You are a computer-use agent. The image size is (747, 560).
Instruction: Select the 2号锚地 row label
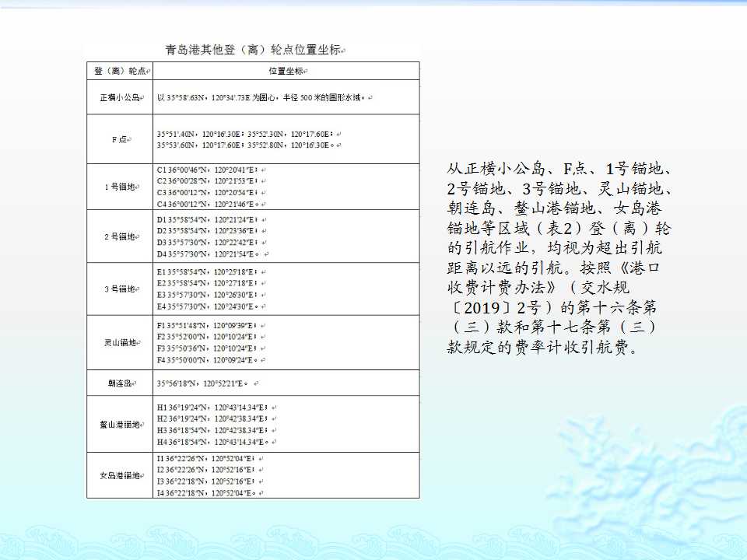118,236
